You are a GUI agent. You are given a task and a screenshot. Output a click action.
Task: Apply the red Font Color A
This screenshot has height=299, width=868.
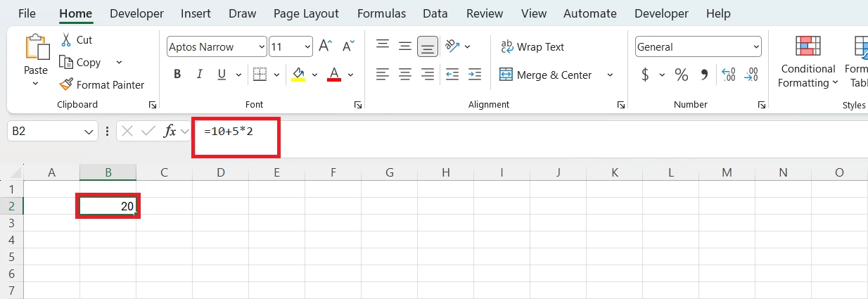(x=334, y=74)
